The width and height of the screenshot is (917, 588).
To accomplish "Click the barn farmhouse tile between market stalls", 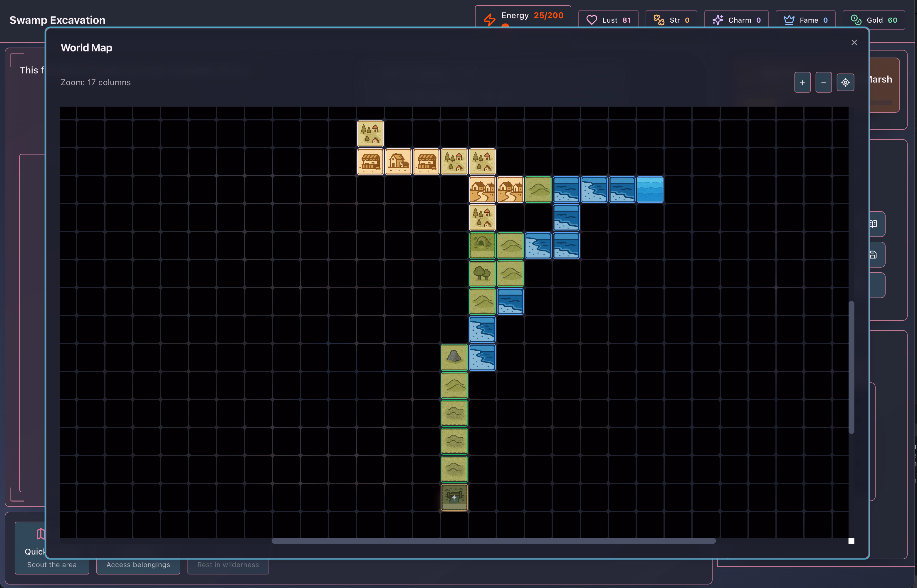I will [398, 162].
